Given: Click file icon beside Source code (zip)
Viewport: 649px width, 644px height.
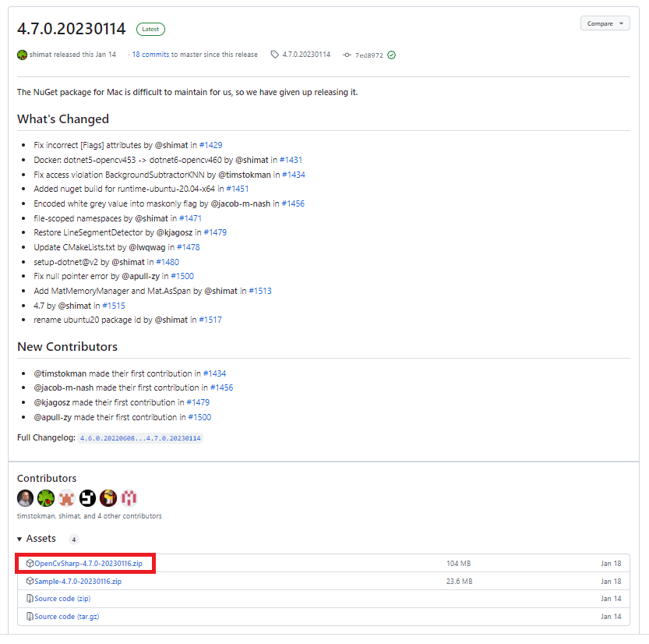Looking at the screenshot, I should (x=30, y=599).
